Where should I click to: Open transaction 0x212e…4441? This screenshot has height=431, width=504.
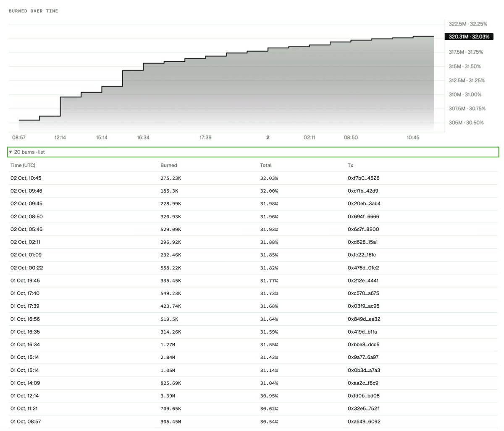(x=363, y=280)
